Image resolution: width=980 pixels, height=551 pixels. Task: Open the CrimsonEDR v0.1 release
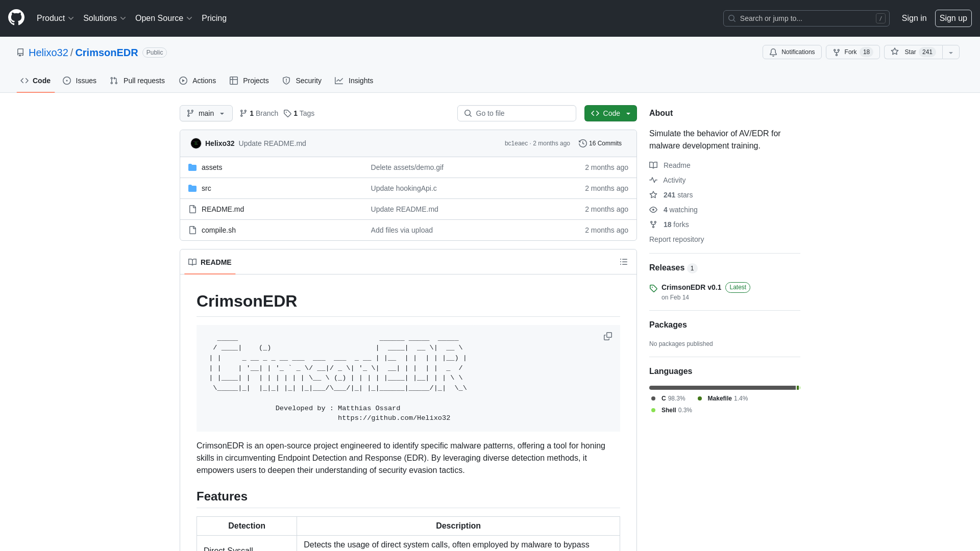(691, 287)
